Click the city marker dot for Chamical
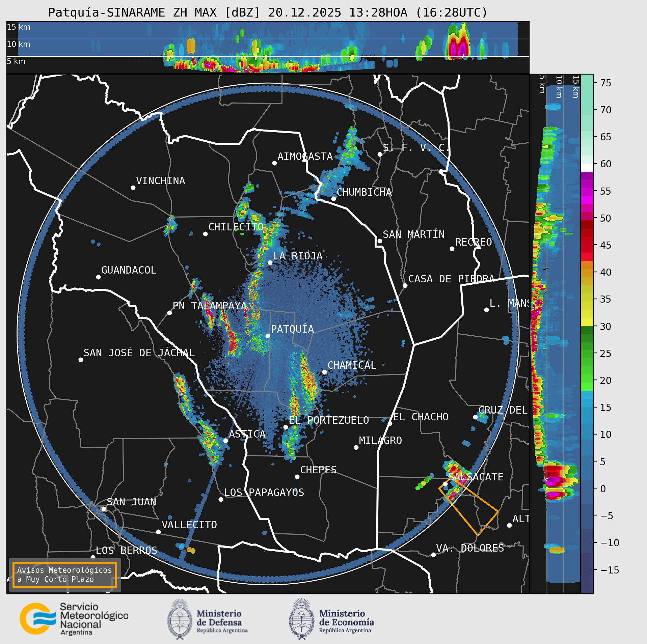The height and width of the screenshot is (644, 647). 324,372
